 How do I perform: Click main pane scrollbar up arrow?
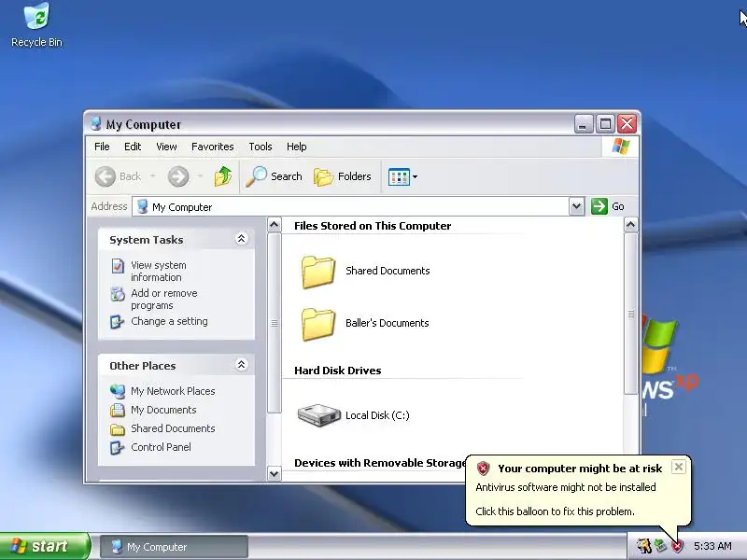click(x=631, y=225)
